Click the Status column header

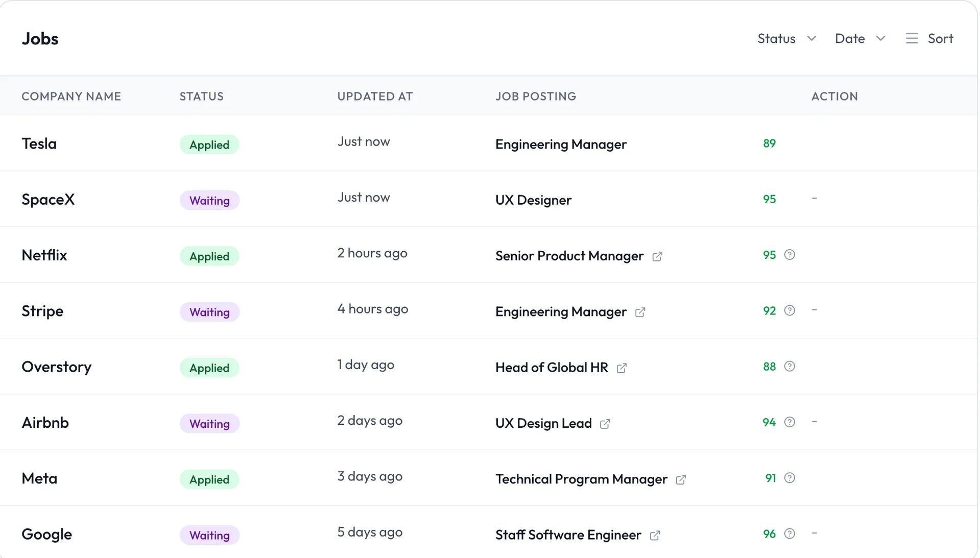(201, 96)
